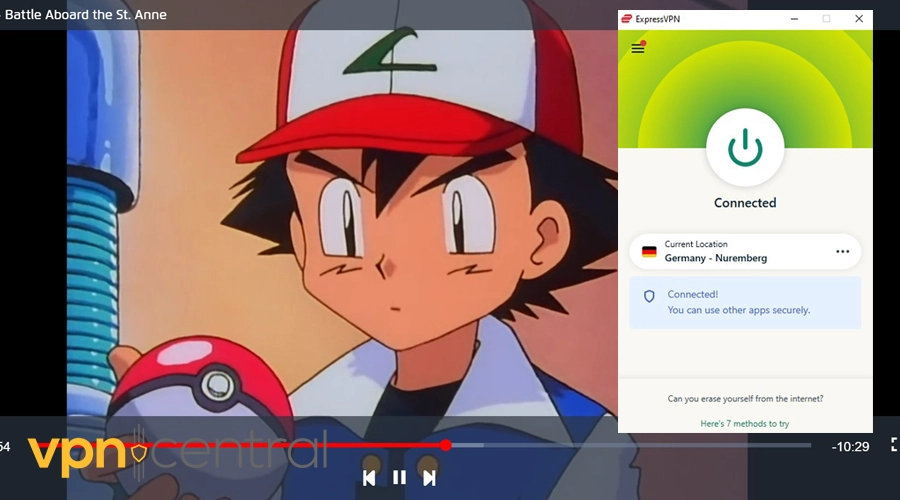Select the Germany - Nuremberg current location

coord(745,251)
